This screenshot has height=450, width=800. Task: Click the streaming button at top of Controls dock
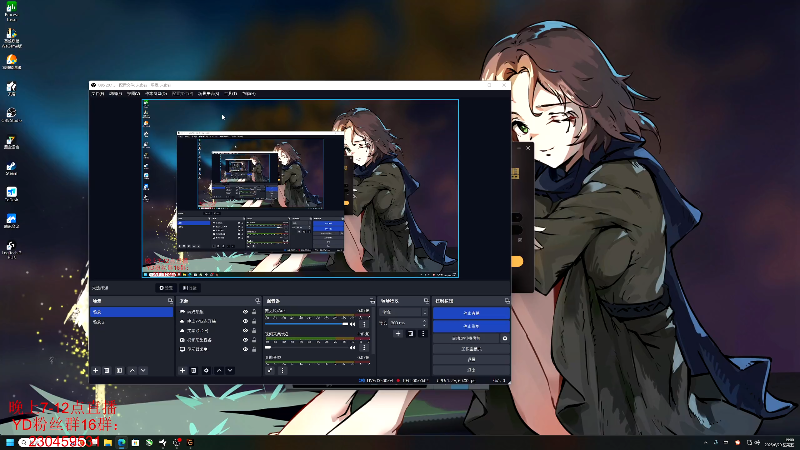coord(471,313)
